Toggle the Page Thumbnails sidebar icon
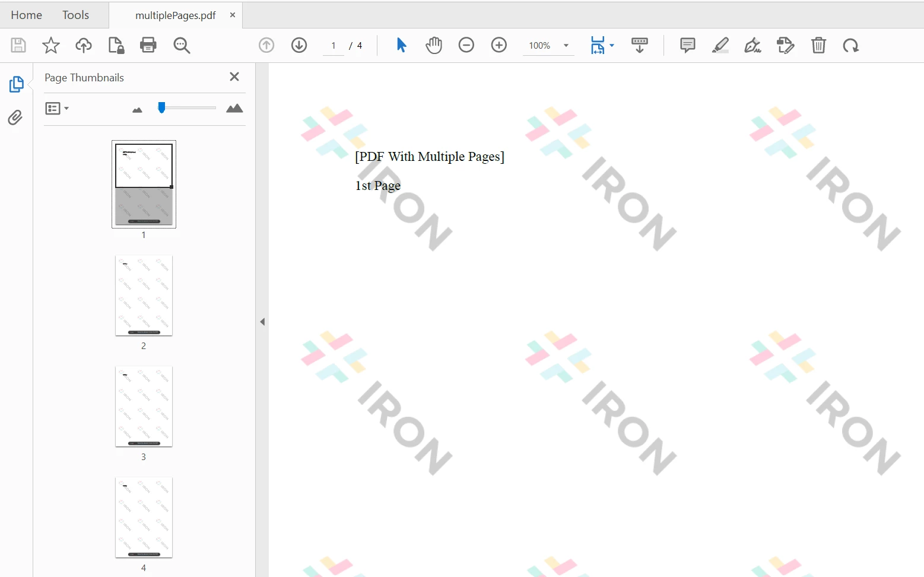The width and height of the screenshot is (924, 577). click(16, 84)
